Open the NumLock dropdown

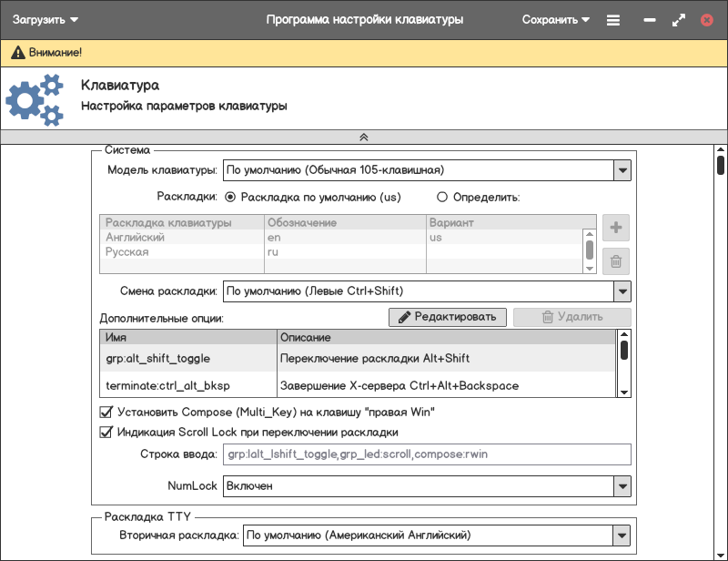point(622,486)
